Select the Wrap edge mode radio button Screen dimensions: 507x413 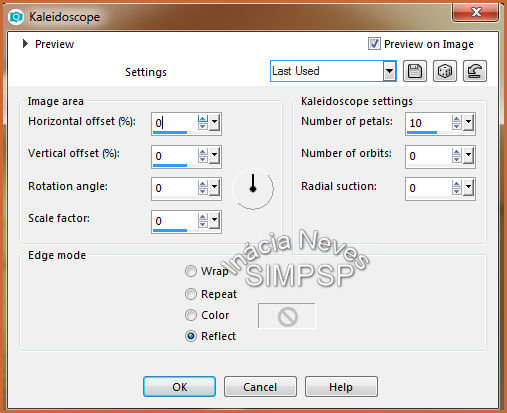pyautogui.click(x=191, y=271)
